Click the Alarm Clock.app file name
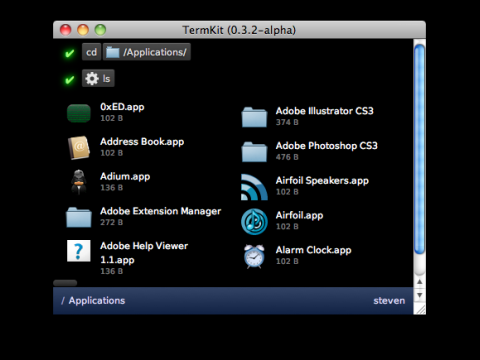This screenshot has width=480, height=360. (313, 250)
